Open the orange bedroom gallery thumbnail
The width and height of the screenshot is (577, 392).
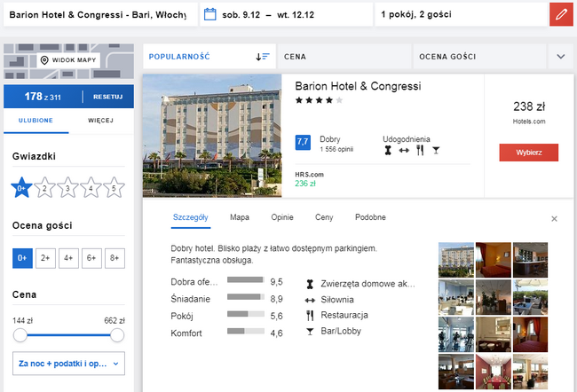click(x=493, y=260)
